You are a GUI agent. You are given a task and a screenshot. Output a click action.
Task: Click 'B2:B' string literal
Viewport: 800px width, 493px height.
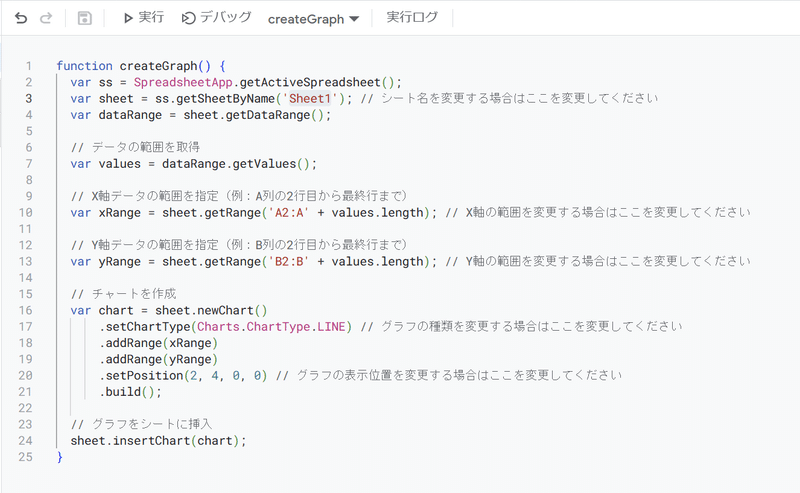click(289, 262)
